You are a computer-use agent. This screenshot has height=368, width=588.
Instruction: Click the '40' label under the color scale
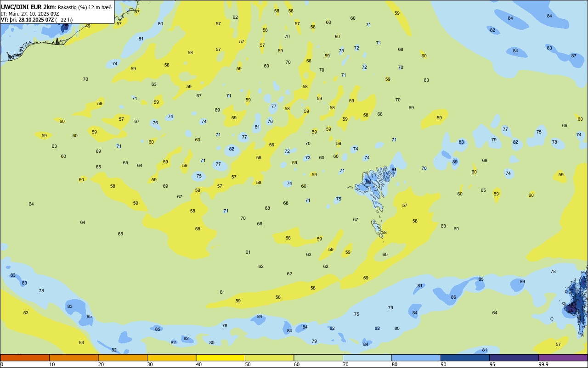[x=199, y=364]
